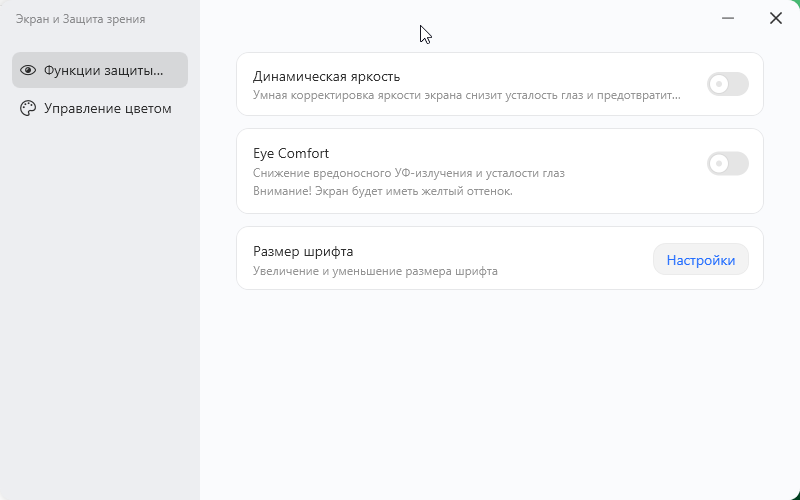Click the Умная корректировка яркости description text
The height and width of the screenshot is (500, 800).
(x=466, y=96)
